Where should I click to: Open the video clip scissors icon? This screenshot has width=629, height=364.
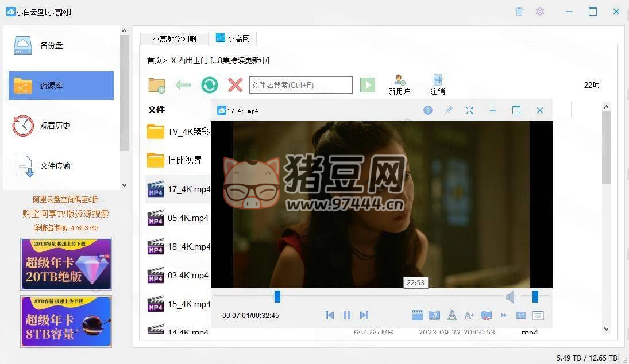(486, 315)
